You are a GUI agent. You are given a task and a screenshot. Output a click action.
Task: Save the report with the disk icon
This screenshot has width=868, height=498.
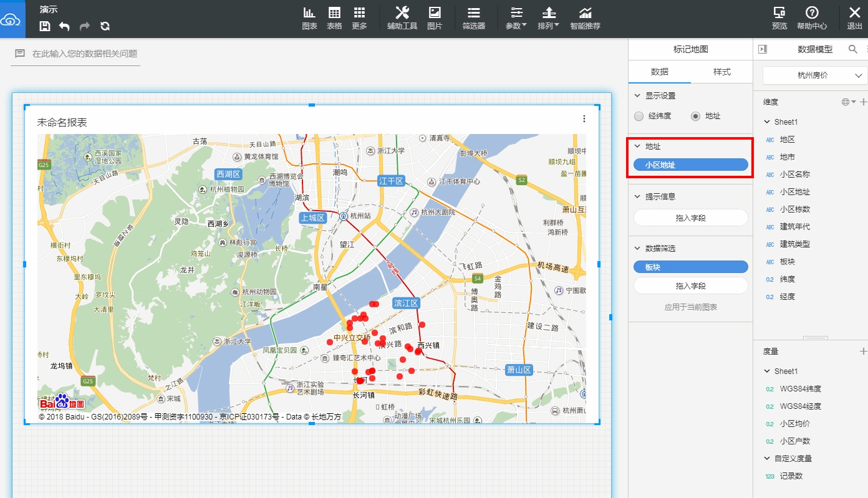pos(45,26)
